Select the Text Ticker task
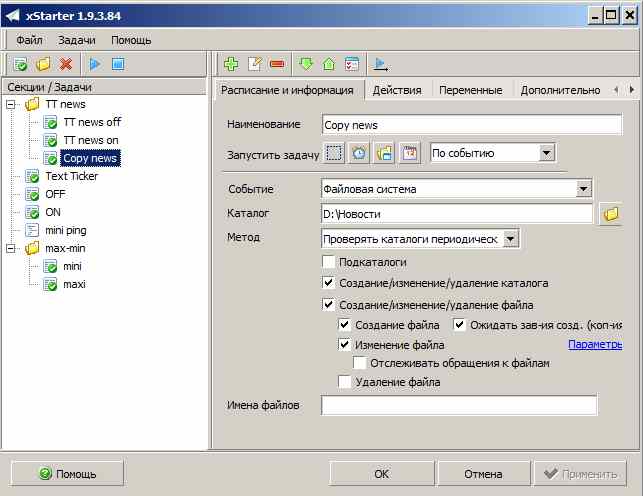 (x=72, y=176)
